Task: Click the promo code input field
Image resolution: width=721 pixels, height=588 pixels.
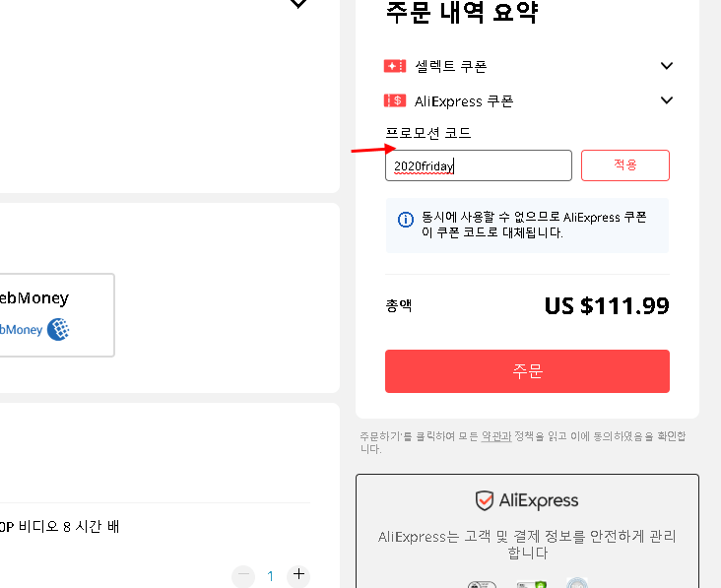Action: (479, 165)
